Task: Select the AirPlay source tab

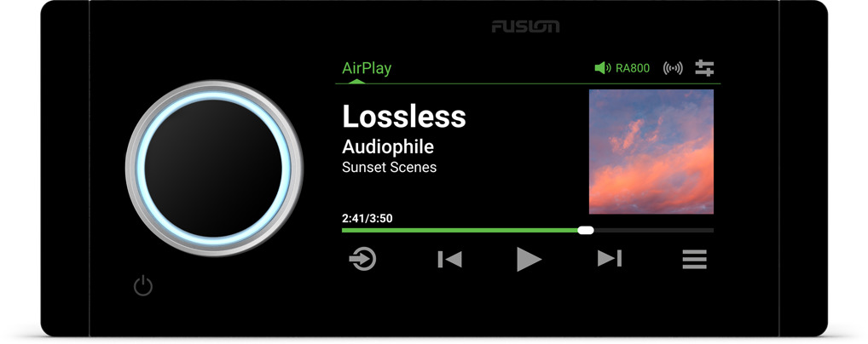Action: 367,68
